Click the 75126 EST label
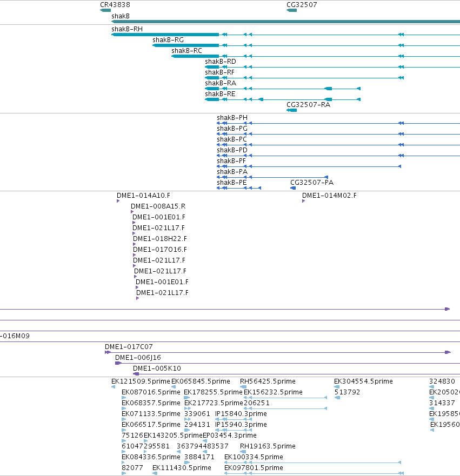The height and width of the screenshot is (476, 460). 132,435
